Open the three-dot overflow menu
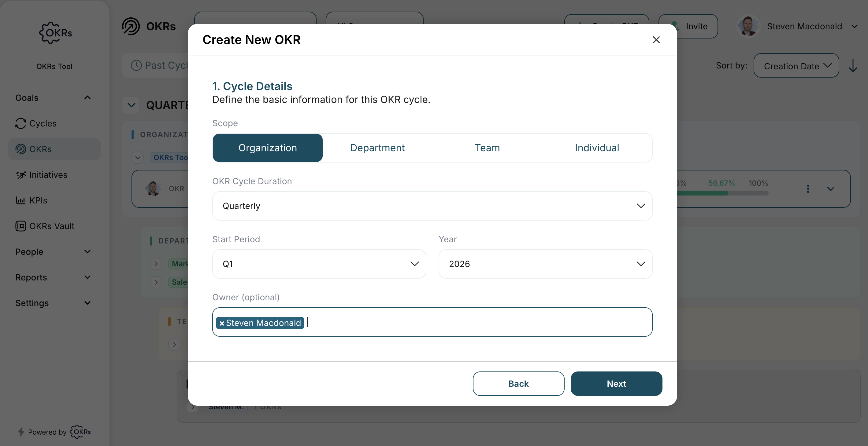The width and height of the screenshot is (868, 446). [808, 188]
